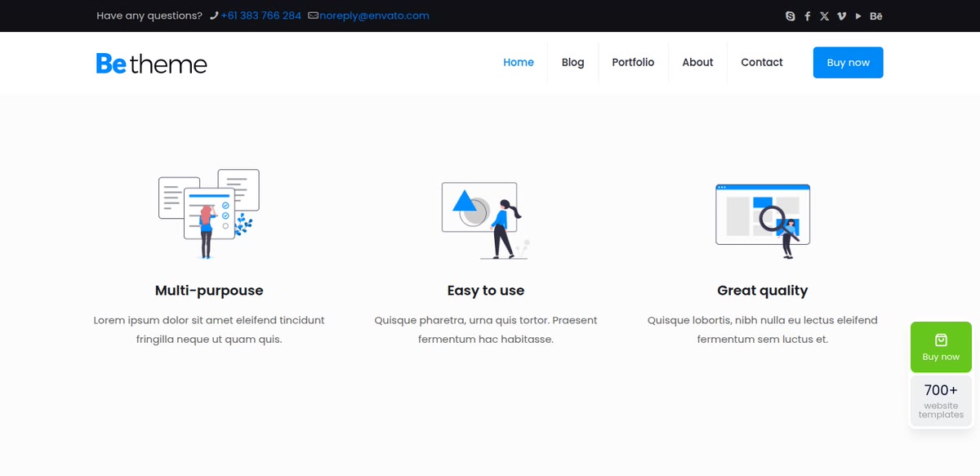This screenshot has width=980, height=476.
Task: Click the Betheme logo
Action: (152, 63)
